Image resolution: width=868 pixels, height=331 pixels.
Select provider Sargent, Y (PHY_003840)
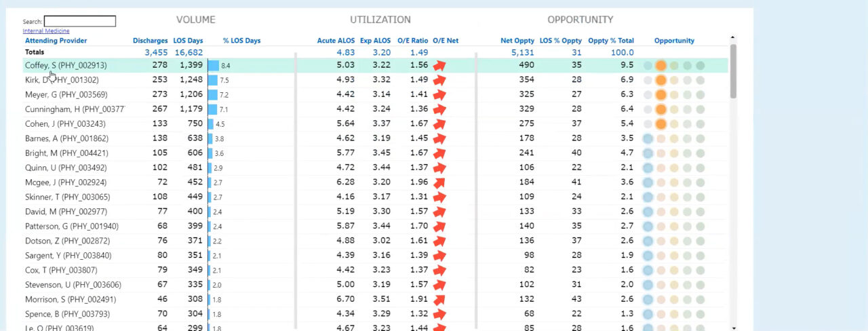(68, 256)
